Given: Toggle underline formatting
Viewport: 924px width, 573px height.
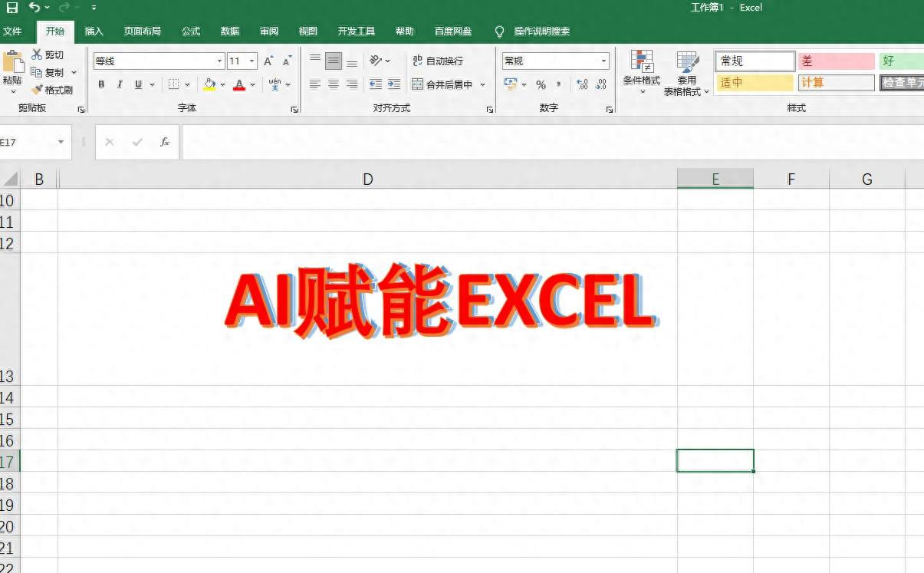Looking at the screenshot, I should tap(137, 84).
